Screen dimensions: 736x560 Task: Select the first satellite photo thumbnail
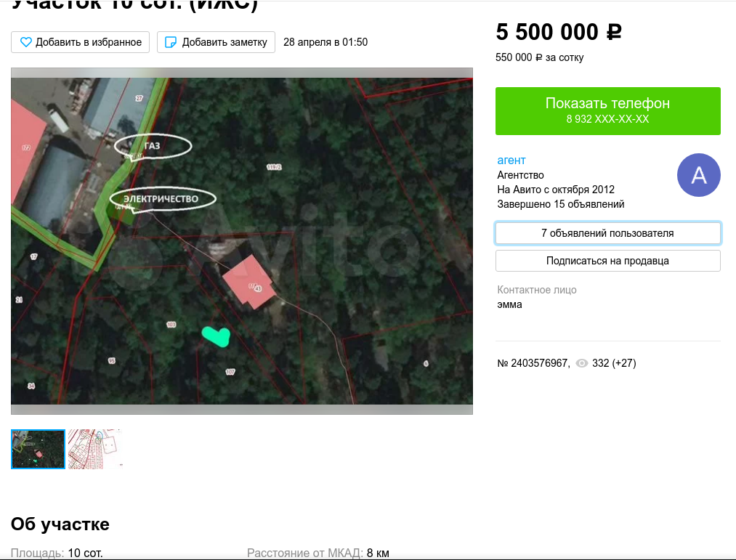(x=38, y=449)
